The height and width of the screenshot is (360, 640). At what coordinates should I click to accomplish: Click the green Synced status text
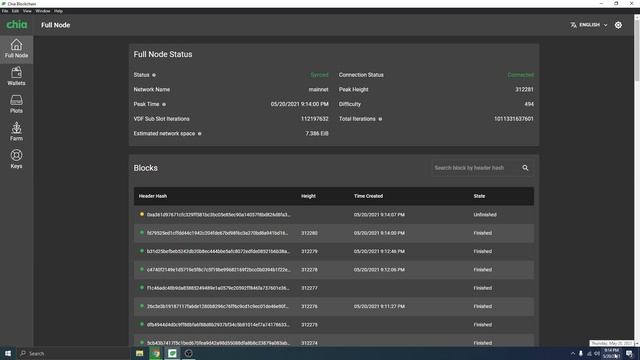coord(319,75)
